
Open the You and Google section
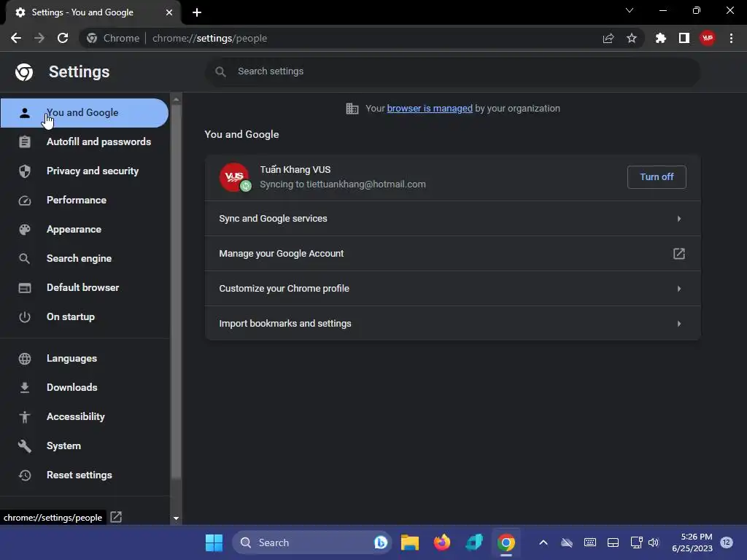[x=85, y=113]
